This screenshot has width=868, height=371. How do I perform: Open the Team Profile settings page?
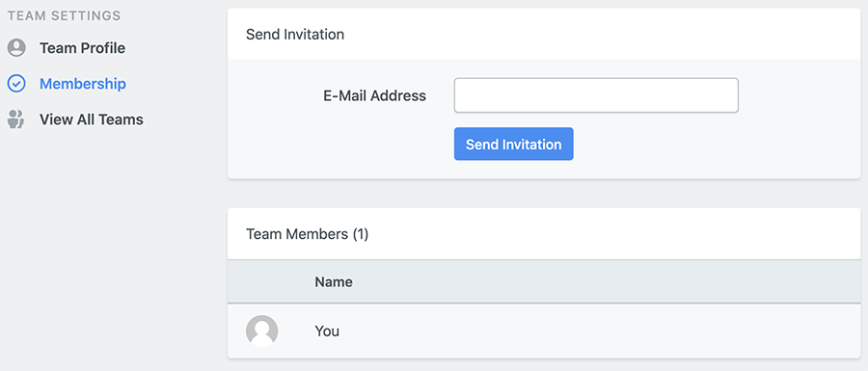(x=83, y=48)
